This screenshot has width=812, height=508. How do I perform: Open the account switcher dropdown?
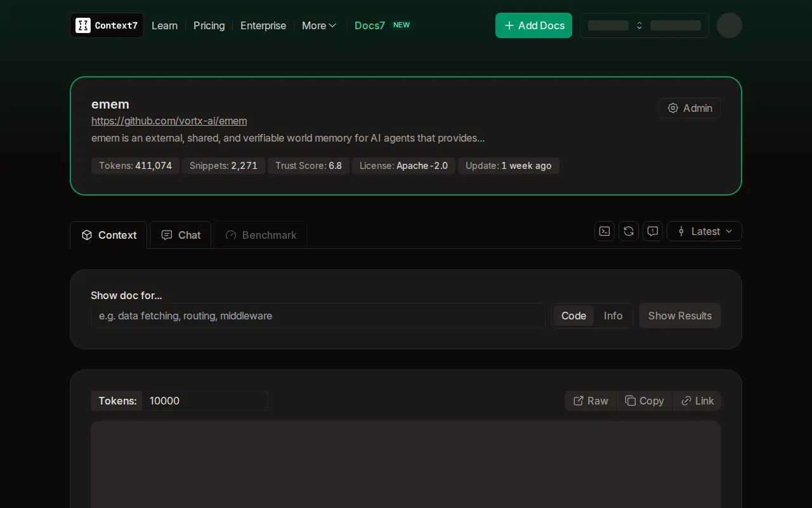coord(645,25)
